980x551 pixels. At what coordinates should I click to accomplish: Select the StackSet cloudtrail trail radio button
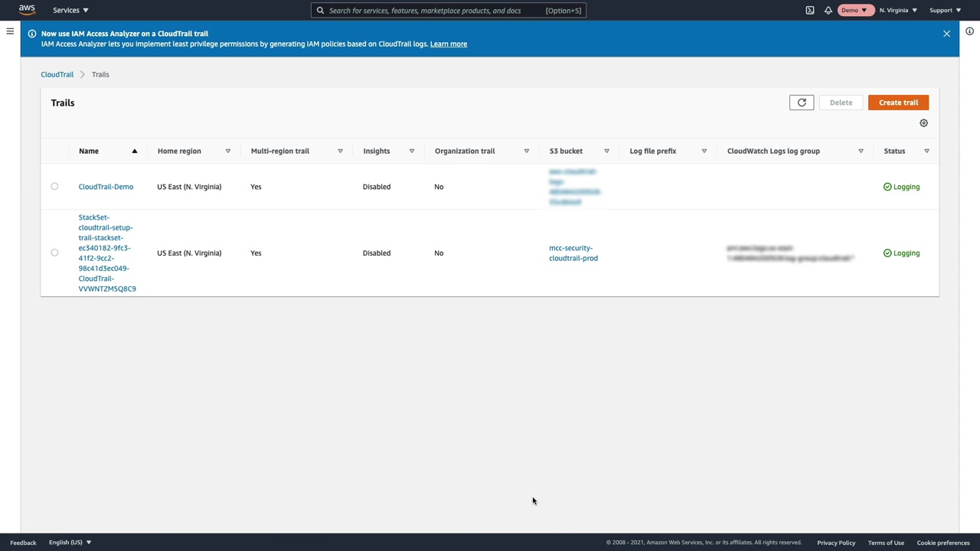click(54, 253)
